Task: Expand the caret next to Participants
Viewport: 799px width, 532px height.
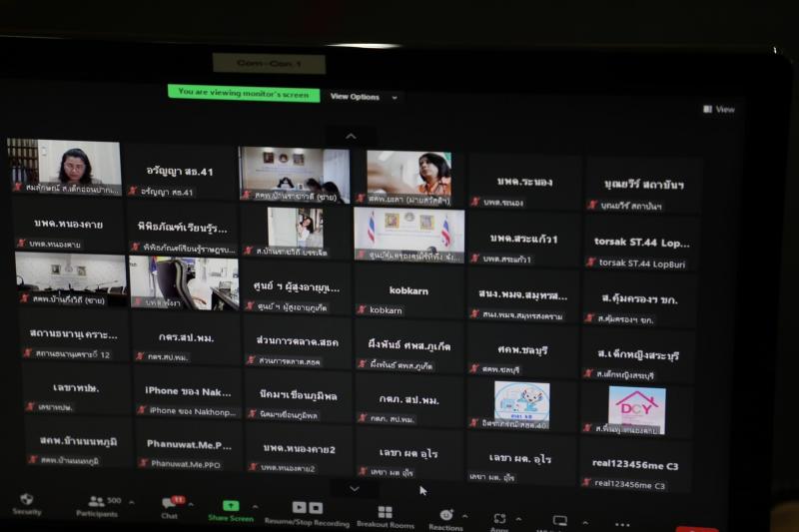Action: tap(132, 502)
